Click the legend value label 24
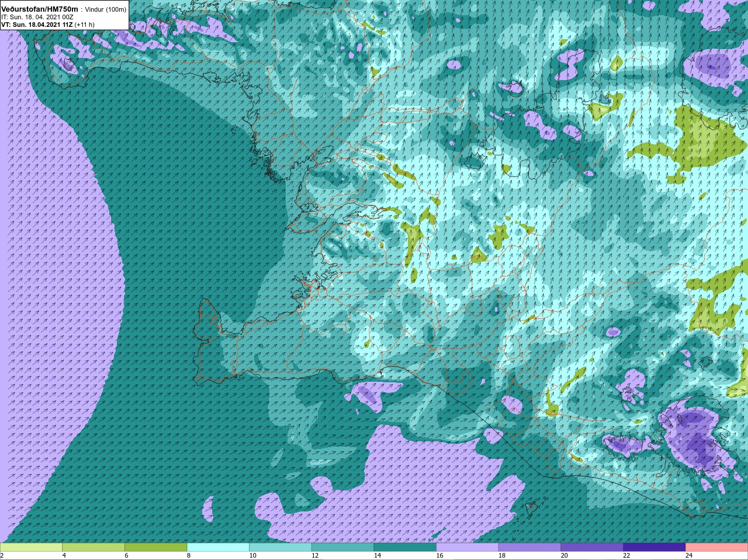Image resolution: width=748 pixels, height=560 pixels. coord(689,556)
